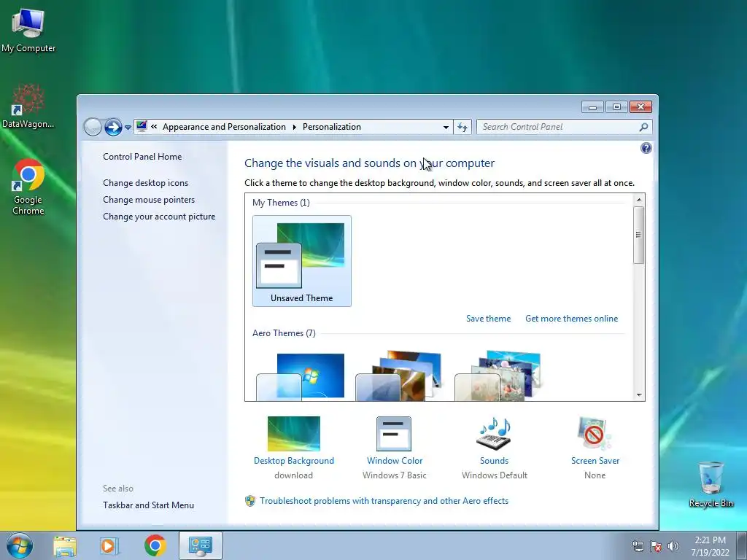Select the third Aero theme (Characters)
Viewport: 747px width, 560px height.
(498, 376)
